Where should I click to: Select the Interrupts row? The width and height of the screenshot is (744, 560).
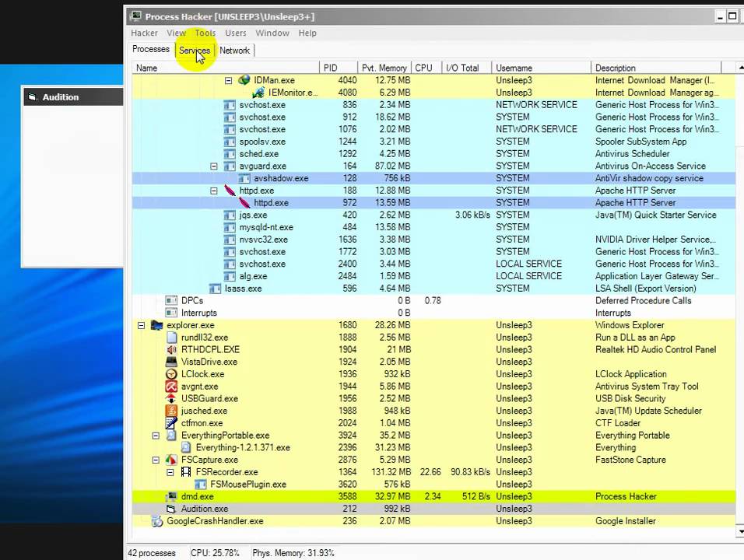pos(433,313)
